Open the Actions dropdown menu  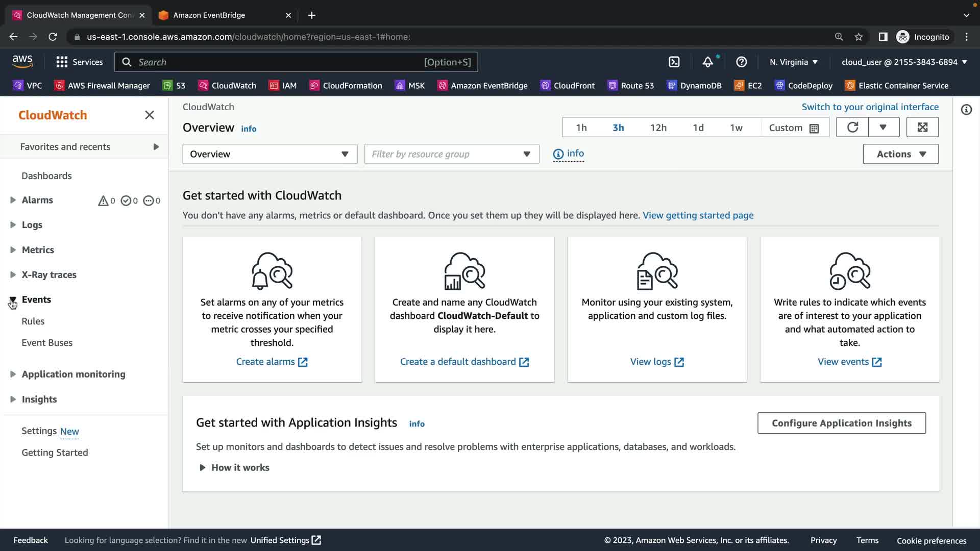(x=900, y=154)
